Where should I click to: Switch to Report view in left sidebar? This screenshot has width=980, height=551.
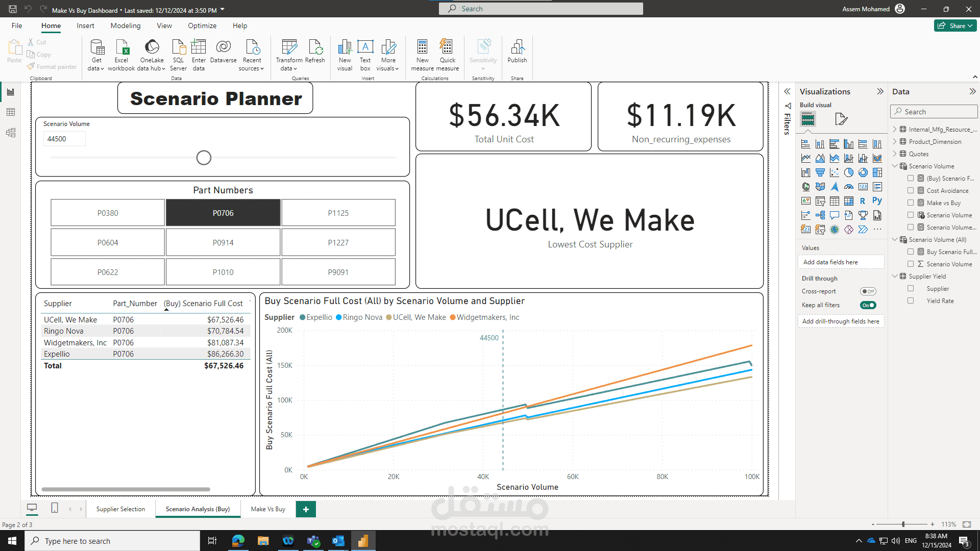(x=11, y=92)
